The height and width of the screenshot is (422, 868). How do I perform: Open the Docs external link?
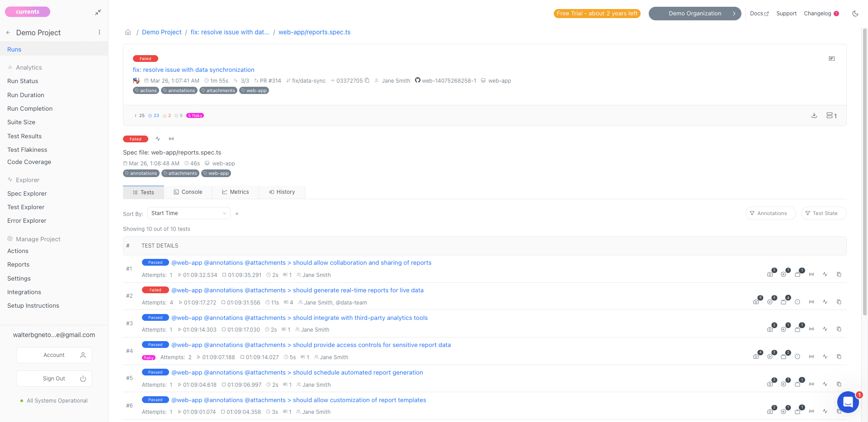[x=759, y=14]
